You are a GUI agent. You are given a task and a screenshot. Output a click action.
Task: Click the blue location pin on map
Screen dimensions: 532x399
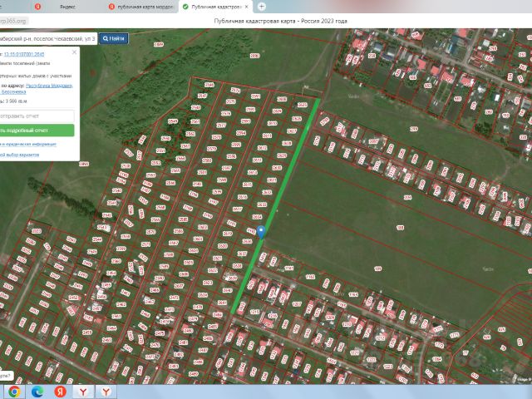point(261,232)
